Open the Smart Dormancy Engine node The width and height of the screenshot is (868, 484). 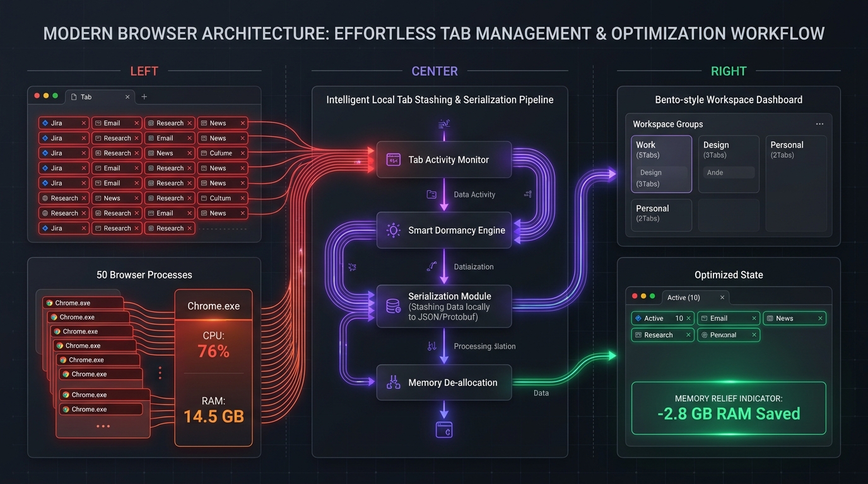point(444,230)
